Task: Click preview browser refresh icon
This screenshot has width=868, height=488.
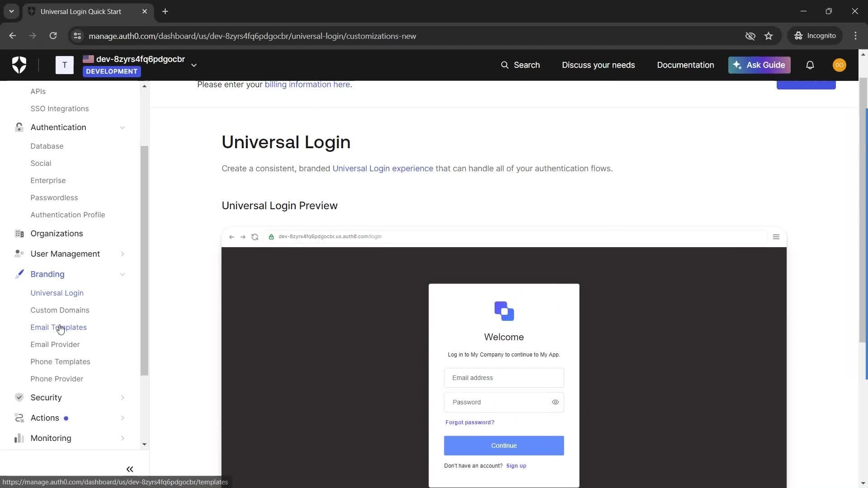Action: point(255,237)
